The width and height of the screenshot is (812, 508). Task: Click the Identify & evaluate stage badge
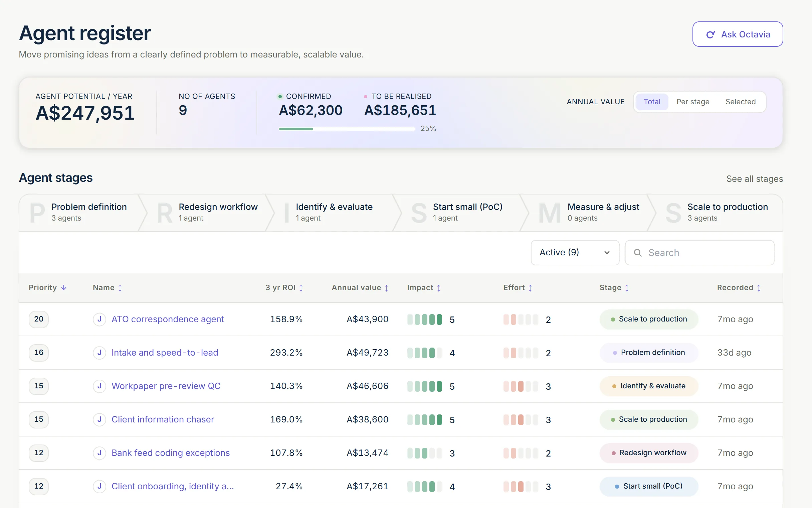[649, 386]
